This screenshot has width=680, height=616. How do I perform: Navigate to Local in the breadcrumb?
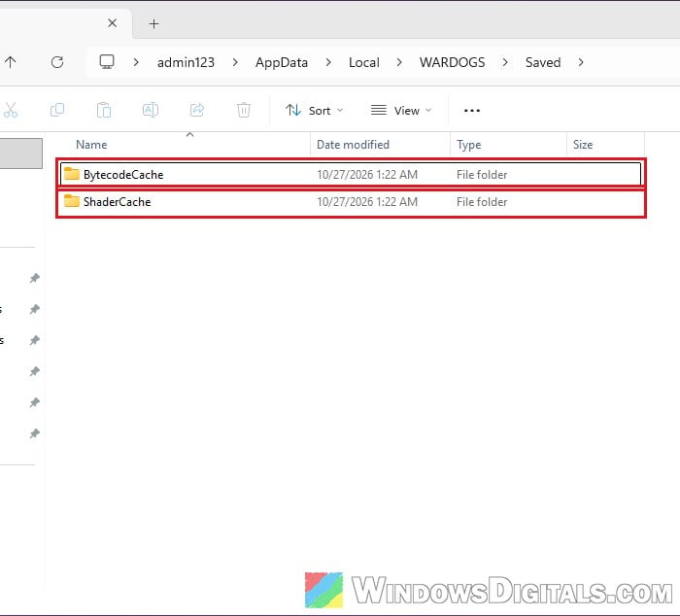pos(364,62)
